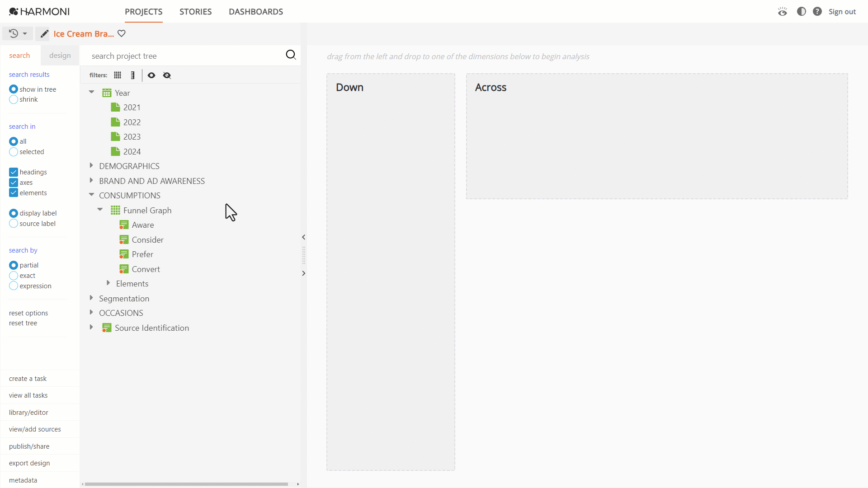The image size is (868, 488).
Task: Switch to the search tab
Action: pos(19,56)
